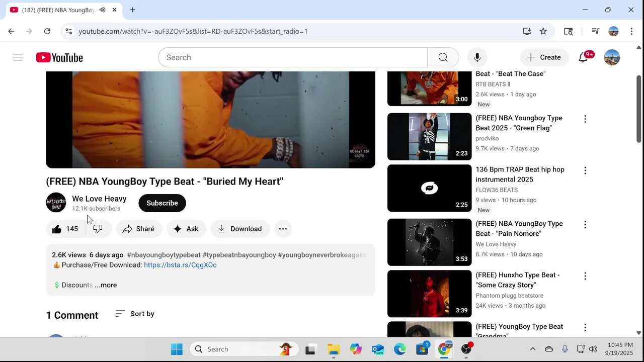Share the Buried My Heart video
The height and width of the screenshot is (362, 644).
pos(139,229)
